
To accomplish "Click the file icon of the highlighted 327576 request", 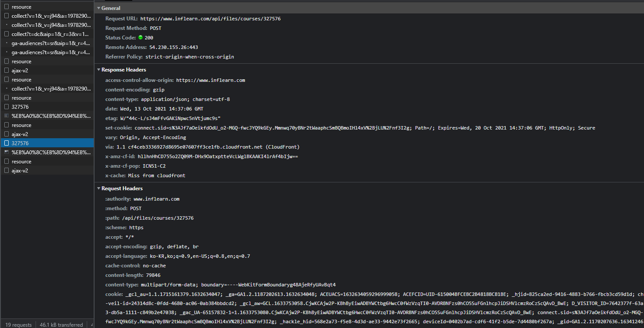I will pos(7,143).
